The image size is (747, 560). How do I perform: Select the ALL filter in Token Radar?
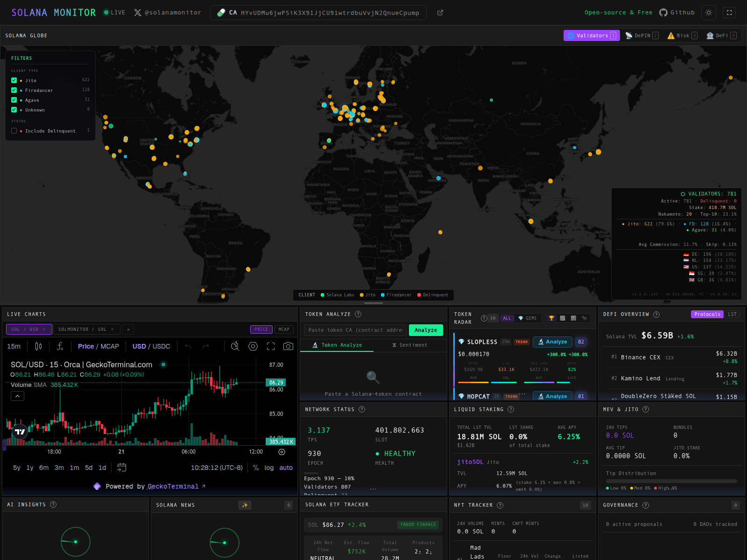507,318
